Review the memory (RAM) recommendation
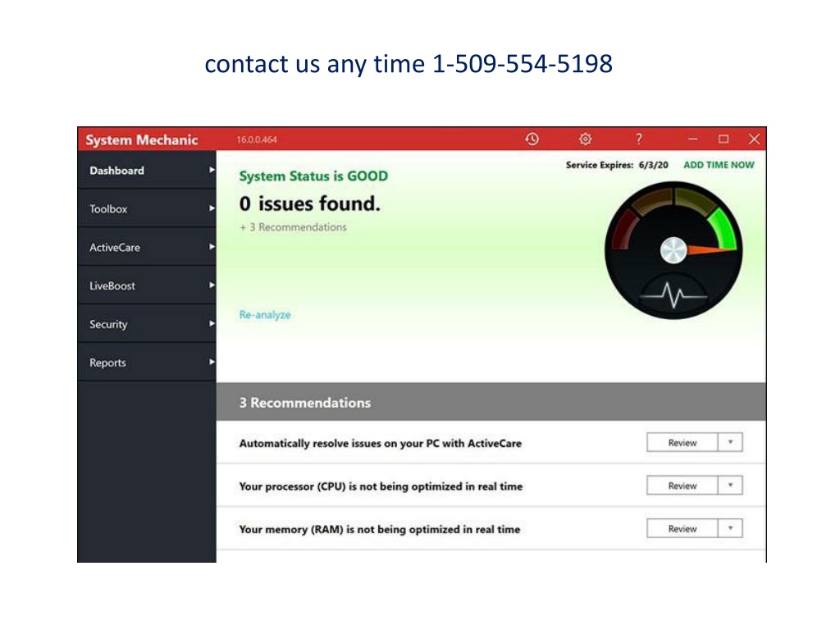This screenshot has height=630, width=840. (682, 529)
